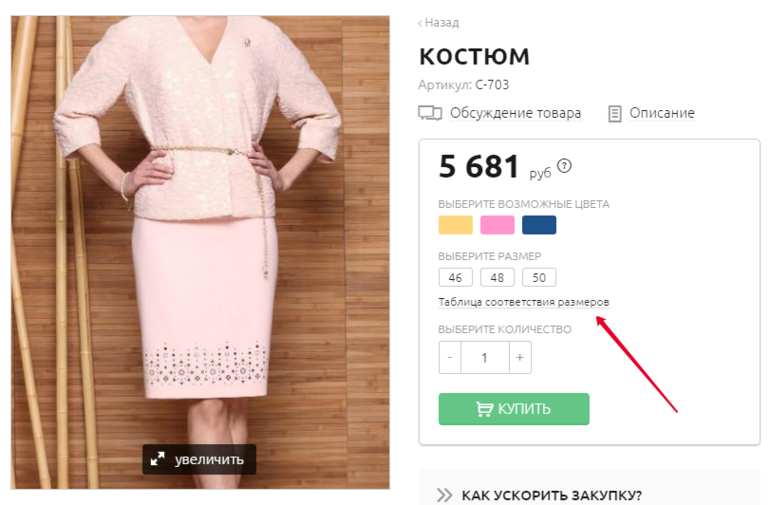Image resolution: width=770 pixels, height=505 pixels.
Task: Click the cart icon in buy button
Action: [x=485, y=409]
